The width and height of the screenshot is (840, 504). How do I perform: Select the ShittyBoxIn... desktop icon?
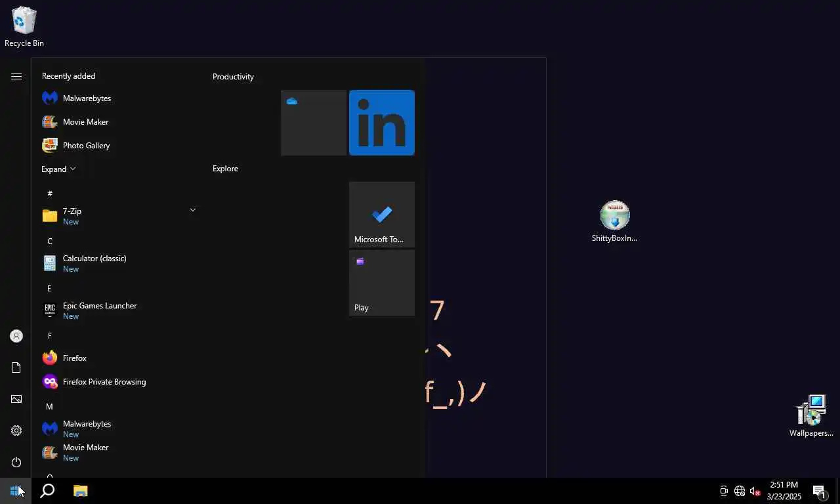(x=615, y=222)
